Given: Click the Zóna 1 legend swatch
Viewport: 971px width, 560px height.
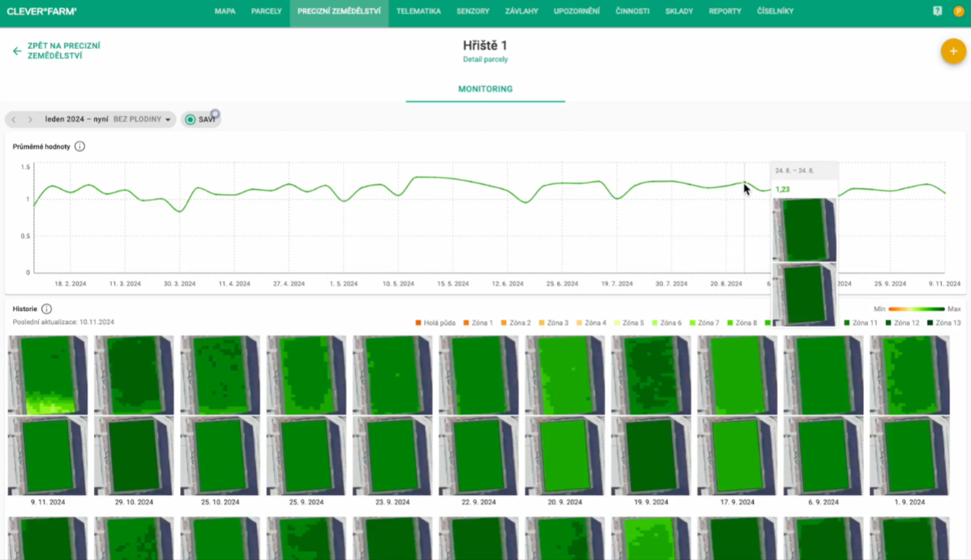Looking at the screenshot, I should coord(467,323).
